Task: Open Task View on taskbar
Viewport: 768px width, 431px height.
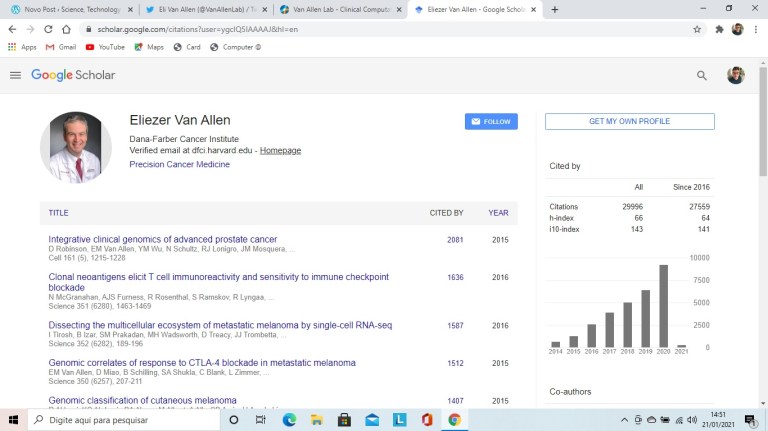Action: coord(261,420)
